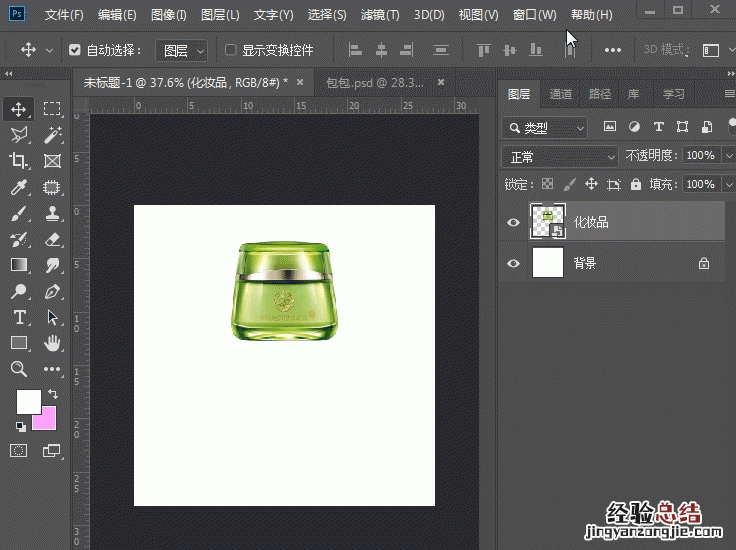Select the Path Selection tool

coord(52,317)
